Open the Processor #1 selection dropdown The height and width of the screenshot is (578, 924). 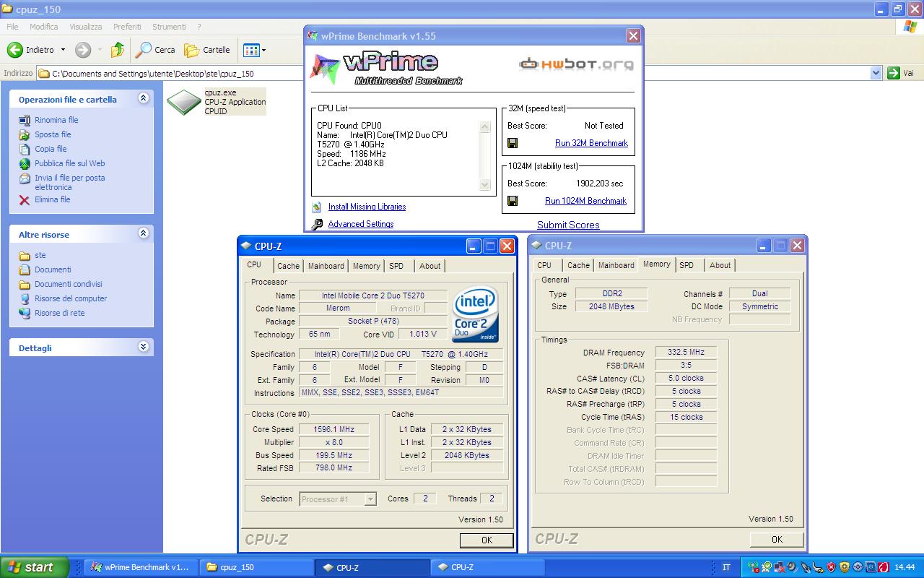point(370,499)
